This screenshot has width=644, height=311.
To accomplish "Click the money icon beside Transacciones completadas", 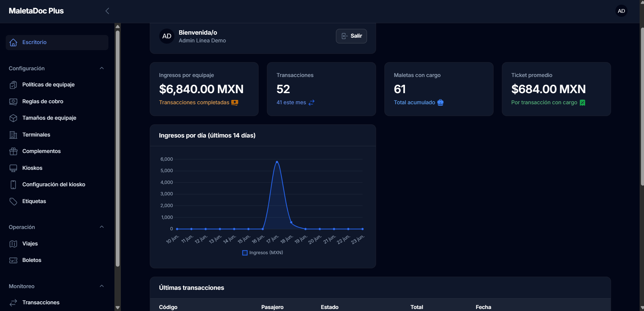I will (235, 103).
